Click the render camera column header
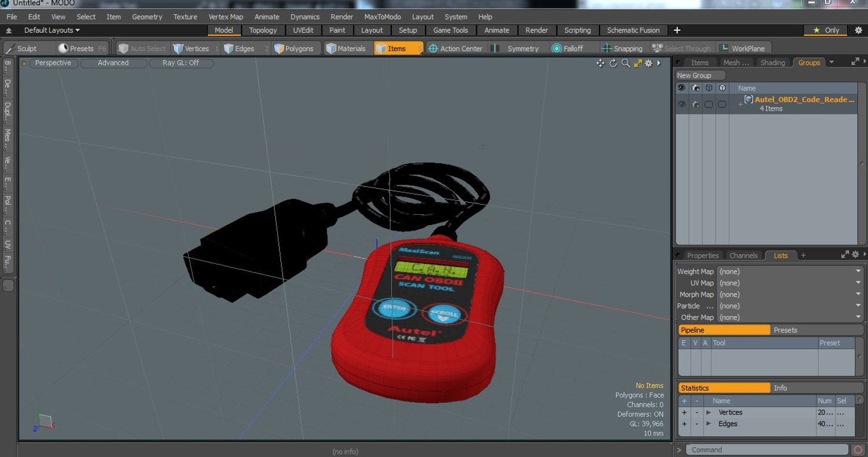This screenshot has height=457, width=868. pyautogui.click(x=695, y=88)
